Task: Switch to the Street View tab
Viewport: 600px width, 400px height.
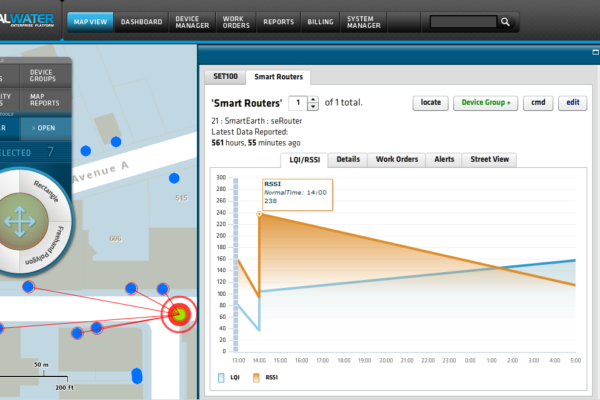Action: 489,159
